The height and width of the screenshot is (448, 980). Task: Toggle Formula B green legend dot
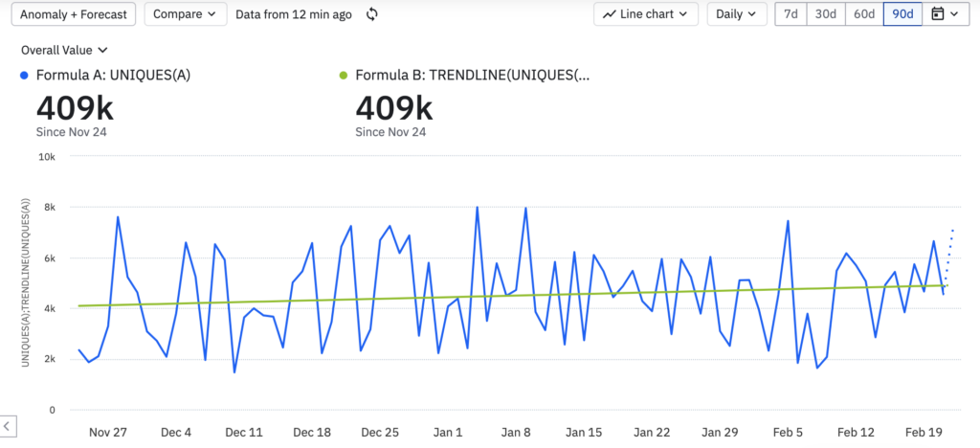(344, 75)
